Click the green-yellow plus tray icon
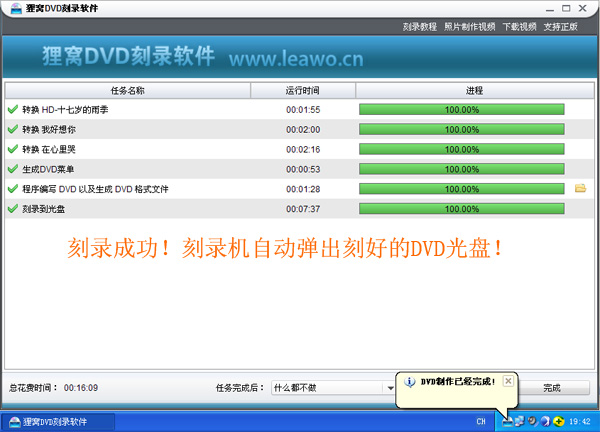Viewport: 600px width, 432px height. (x=559, y=422)
